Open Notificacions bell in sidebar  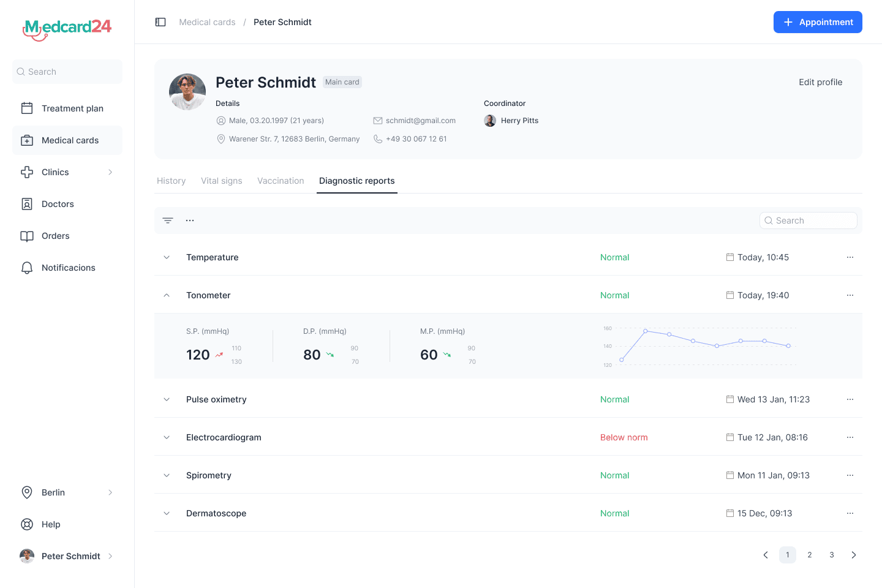click(27, 268)
